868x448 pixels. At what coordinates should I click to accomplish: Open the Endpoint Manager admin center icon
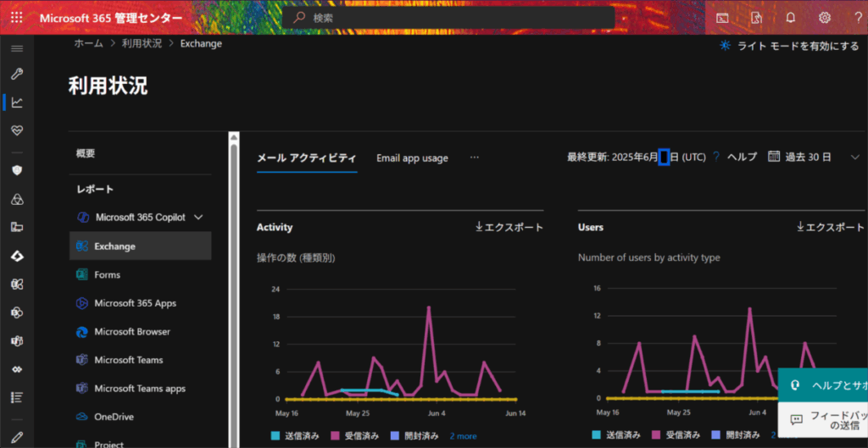tap(17, 227)
